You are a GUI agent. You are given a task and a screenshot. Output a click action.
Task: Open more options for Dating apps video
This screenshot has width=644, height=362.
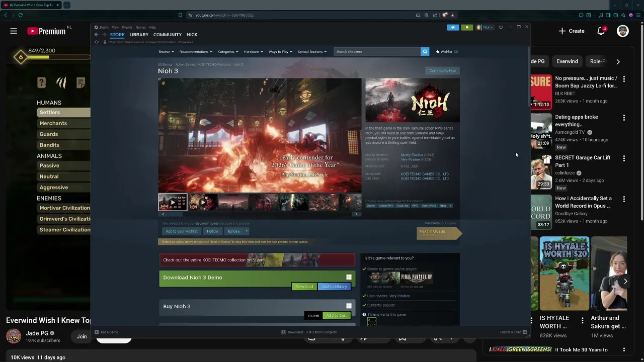click(x=624, y=118)
